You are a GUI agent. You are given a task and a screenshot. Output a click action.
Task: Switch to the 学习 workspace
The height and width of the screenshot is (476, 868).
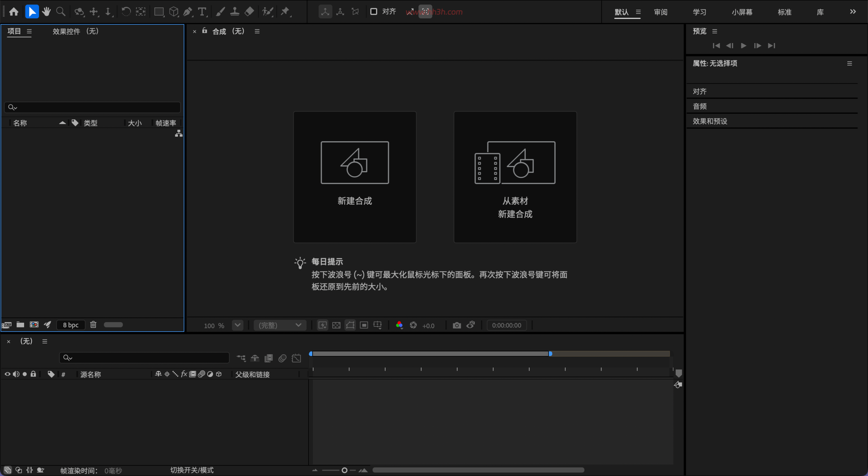699,12
